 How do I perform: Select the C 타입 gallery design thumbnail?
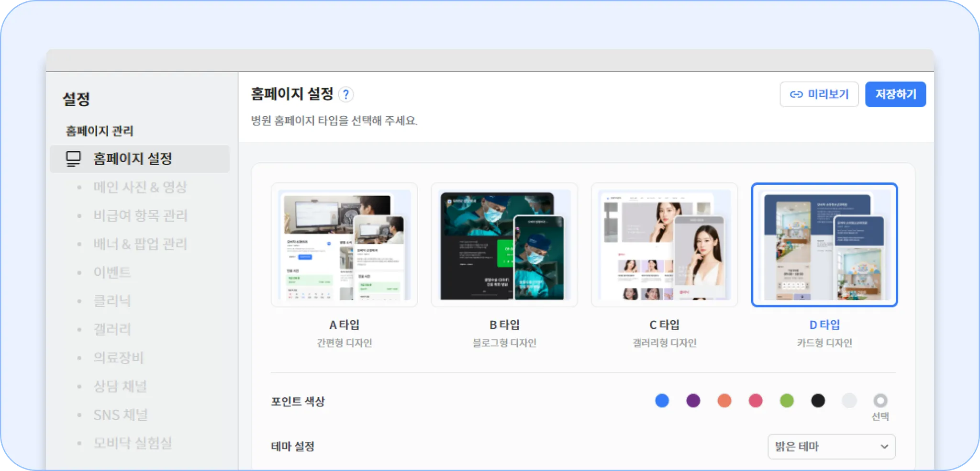(664, 245)
